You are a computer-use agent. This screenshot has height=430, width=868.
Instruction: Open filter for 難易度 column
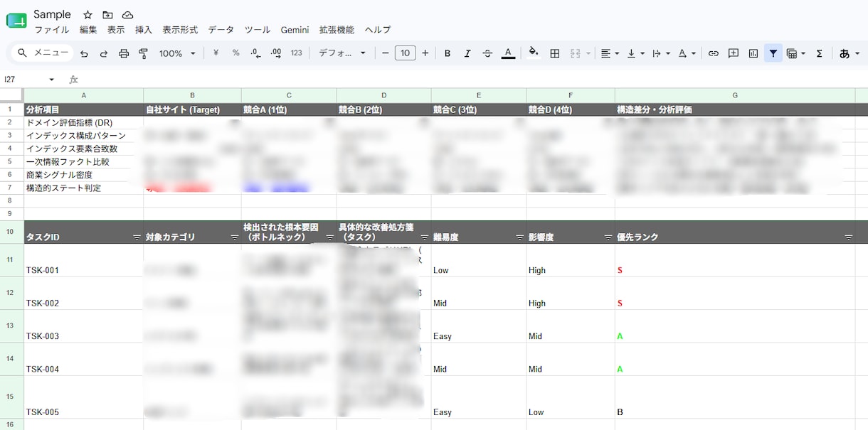point(519,237)
